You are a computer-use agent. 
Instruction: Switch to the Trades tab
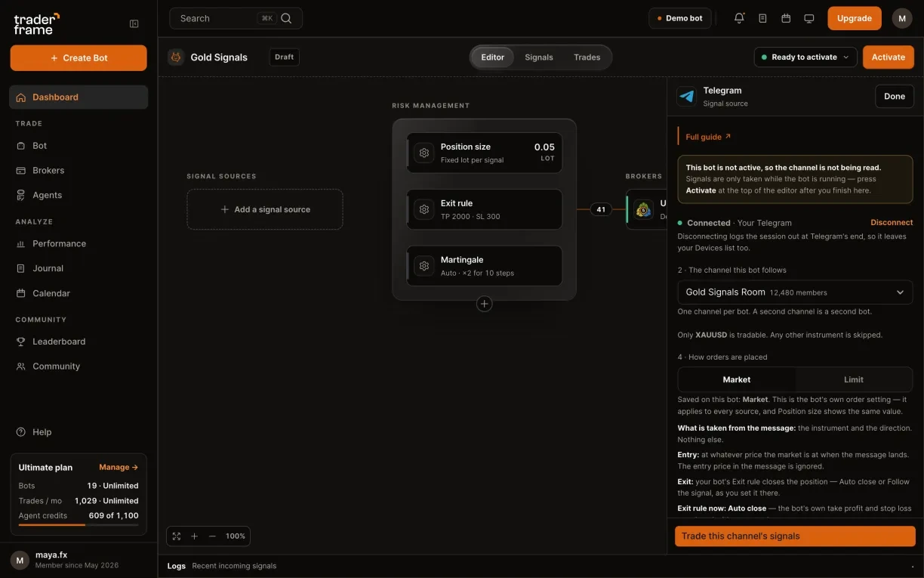pyautogui.click(x=587, y=57)
